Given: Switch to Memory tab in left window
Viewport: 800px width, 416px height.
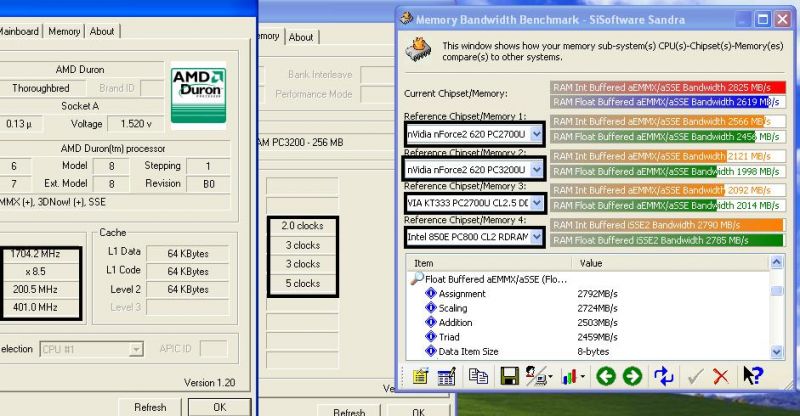Looking at the screenshot, I should click(x=64, y=32).
